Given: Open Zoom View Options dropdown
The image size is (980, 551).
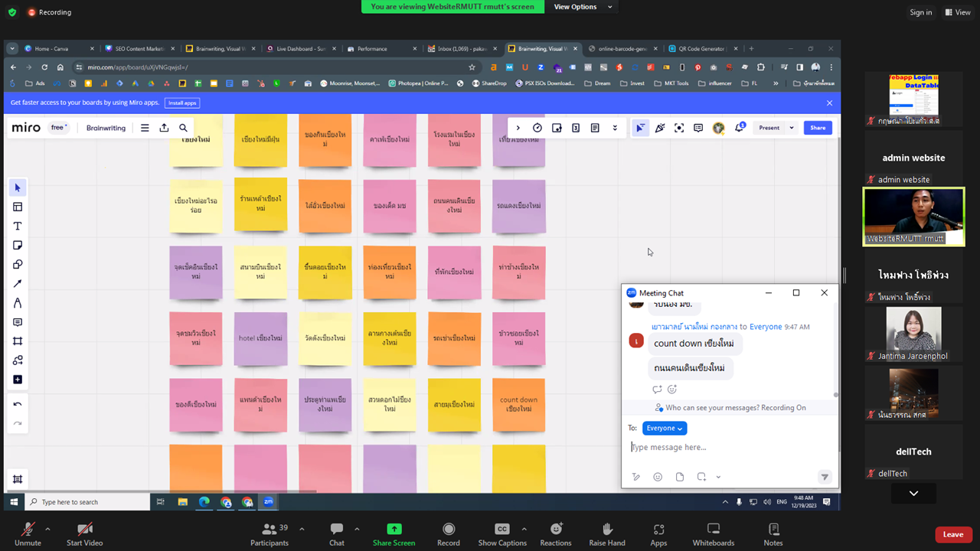Looking at the screenshot, I should [583, 7].
